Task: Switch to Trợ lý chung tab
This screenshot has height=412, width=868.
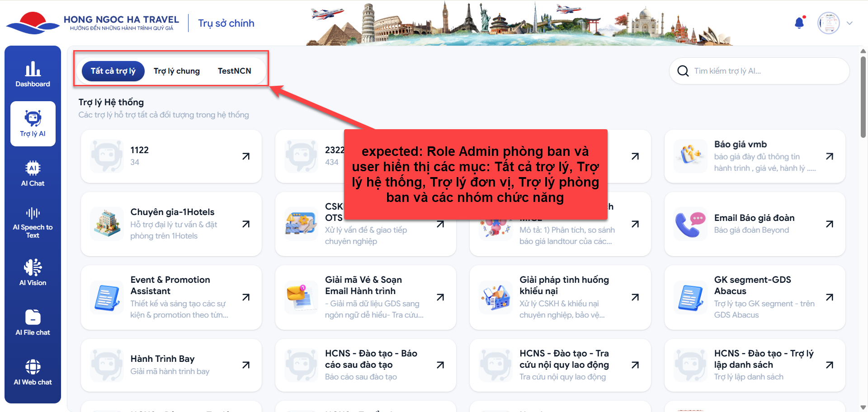Action: [176, 71]
